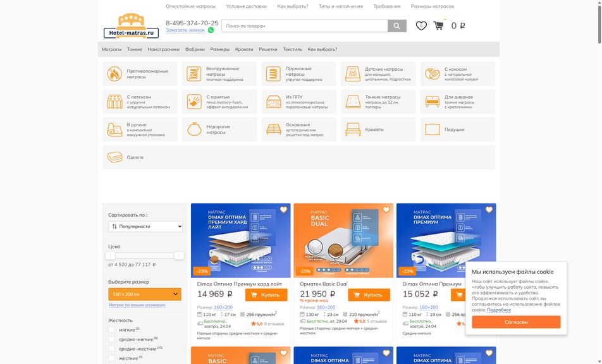Open the Огнестойкие матрасы top link
The height and width of the screenshot is (364, 602).
point(190,6)
